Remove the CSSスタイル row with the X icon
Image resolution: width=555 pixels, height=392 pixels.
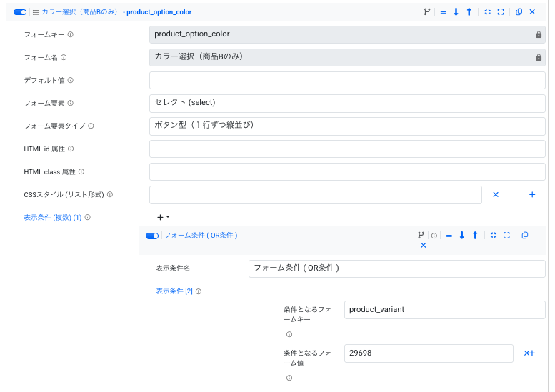coord(496,195)
